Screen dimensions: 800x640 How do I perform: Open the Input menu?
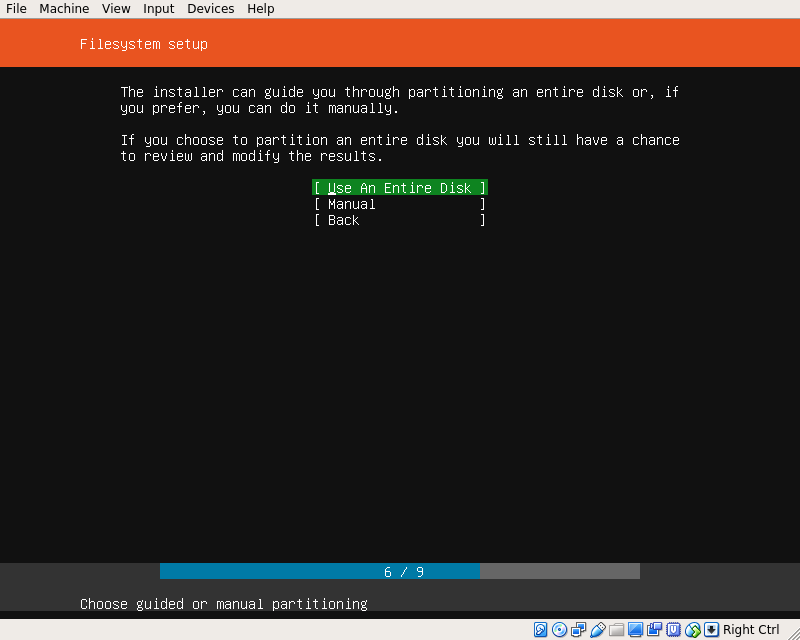point(158,9)
